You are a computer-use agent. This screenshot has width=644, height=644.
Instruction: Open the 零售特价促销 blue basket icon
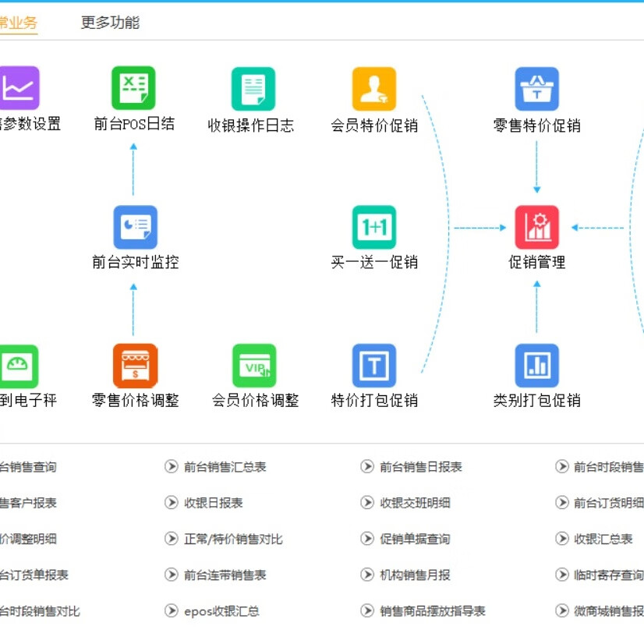tap(537, 89)
